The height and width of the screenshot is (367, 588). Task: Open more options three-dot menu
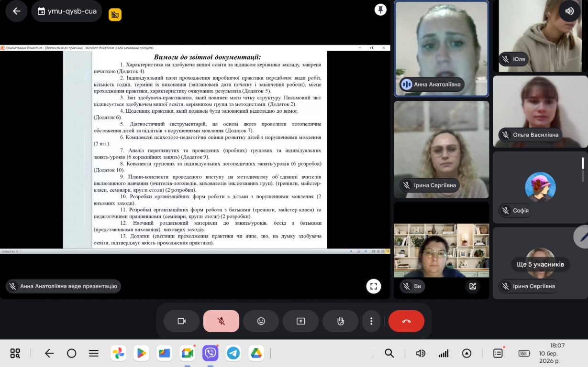(371, 321)
